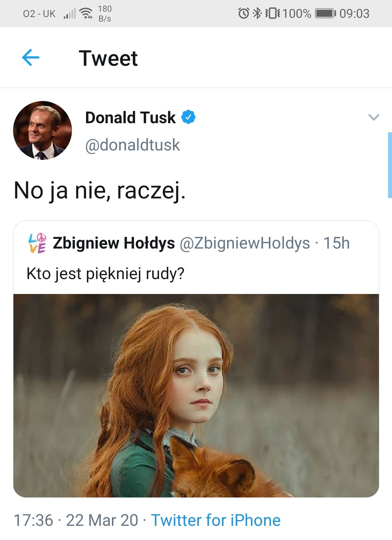Open the Donald Tusk profile name
Image resolution: width=392 pixels, height=540 pixels.
(130, 118)
